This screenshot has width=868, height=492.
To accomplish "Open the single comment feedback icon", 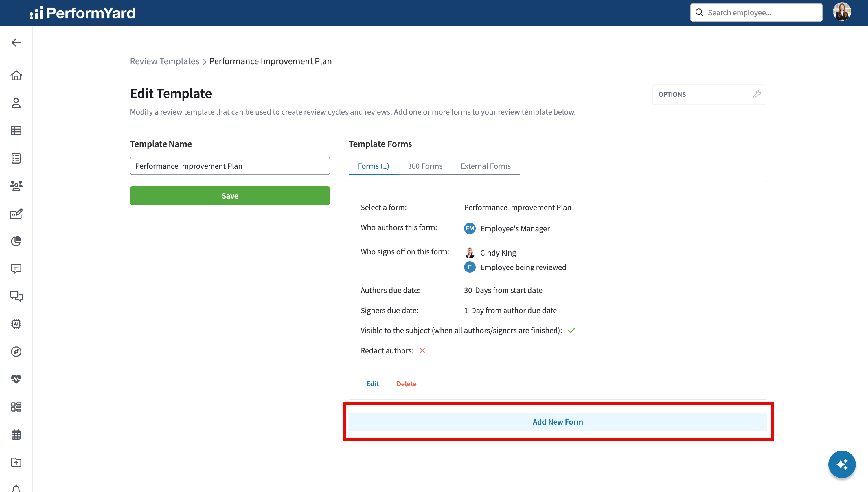I will point(16,269).
